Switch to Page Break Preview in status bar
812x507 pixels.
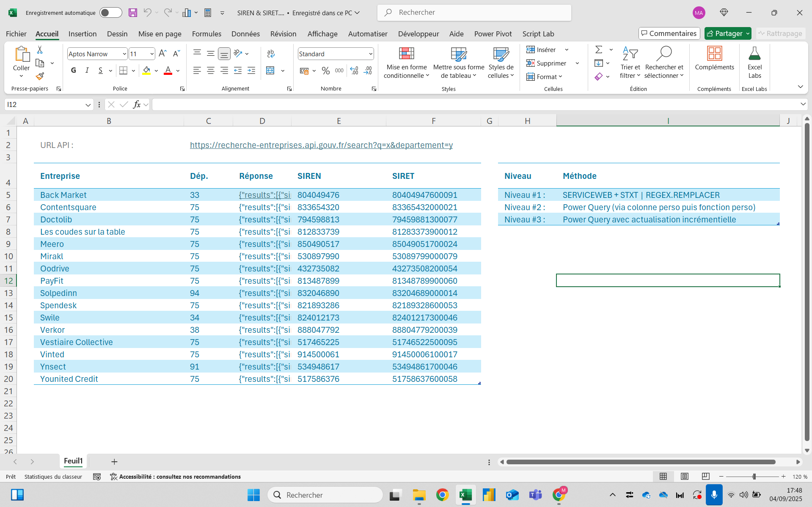coord(705,477)
